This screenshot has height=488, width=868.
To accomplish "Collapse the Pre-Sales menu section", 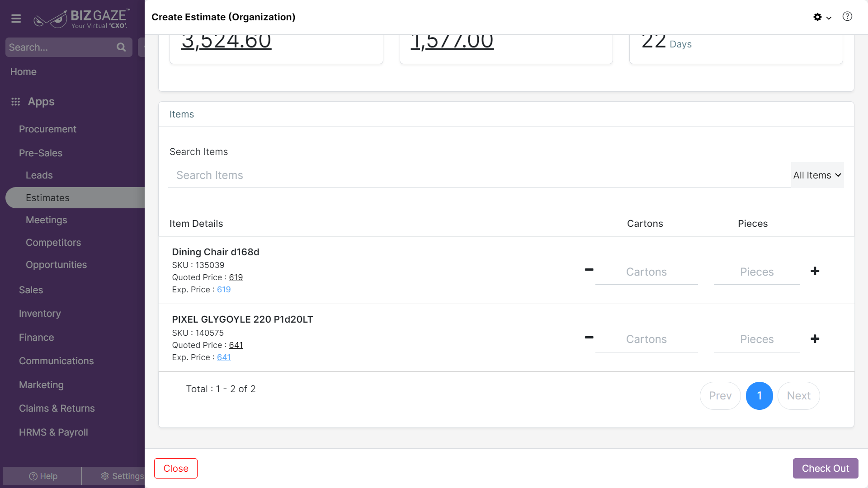I will [x=41, y=153].
